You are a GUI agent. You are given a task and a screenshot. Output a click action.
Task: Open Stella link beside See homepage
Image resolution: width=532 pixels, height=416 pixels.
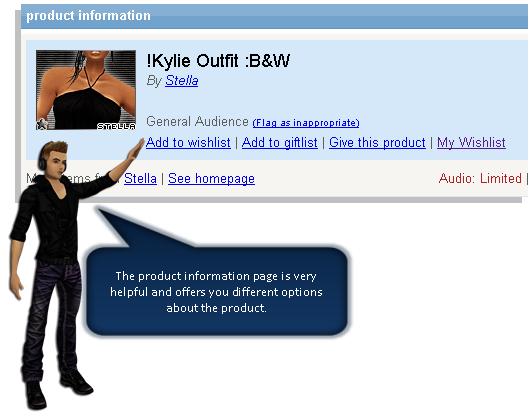click(140, 178)
